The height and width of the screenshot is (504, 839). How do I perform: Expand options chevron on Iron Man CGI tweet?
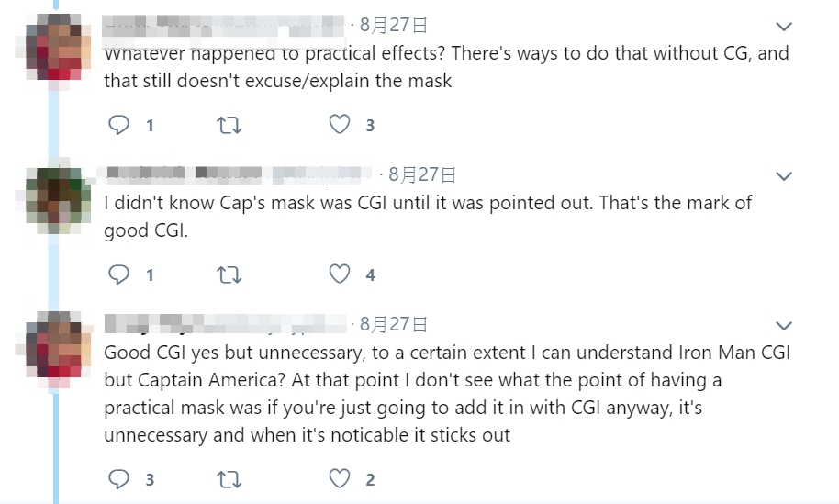(x=784, y=325)
